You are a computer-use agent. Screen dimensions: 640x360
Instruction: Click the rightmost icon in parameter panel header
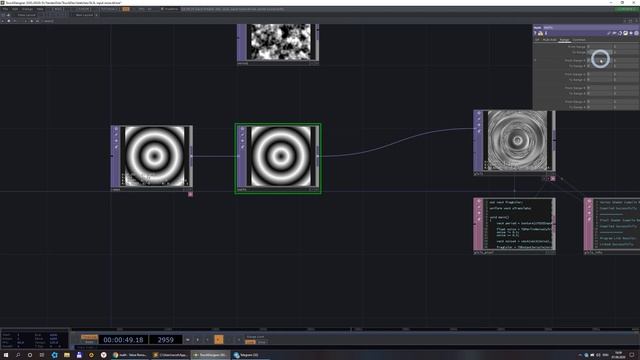pyautogui.click(x=636, y=33)
